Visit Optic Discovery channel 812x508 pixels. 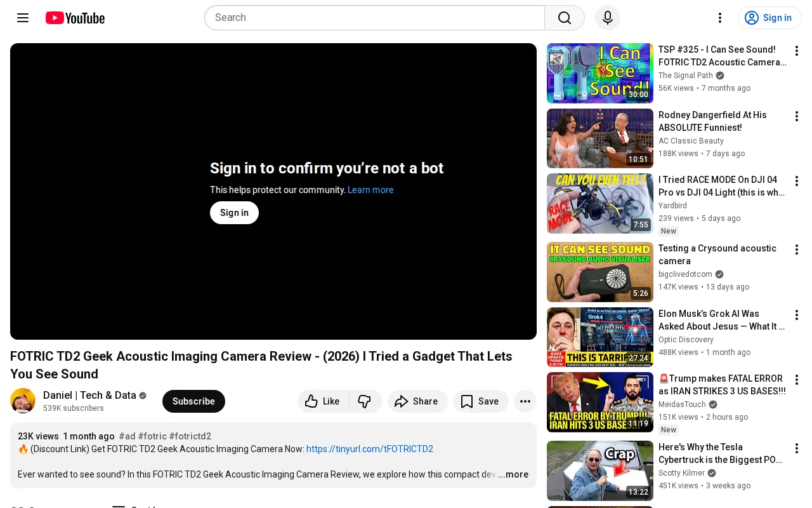(x=686, y=340)
